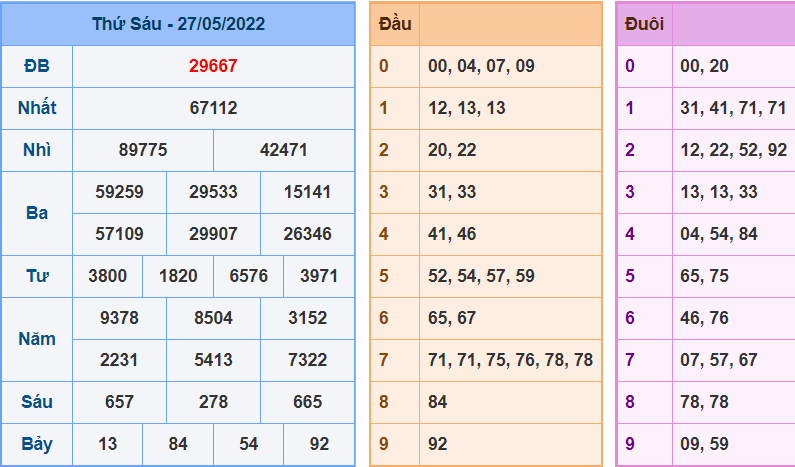Click the third prize number 57109

120,234
